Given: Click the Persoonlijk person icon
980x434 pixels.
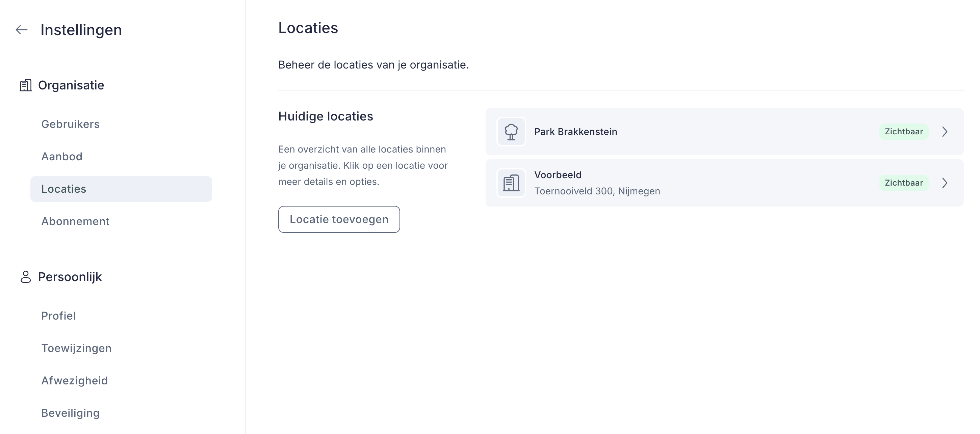Looking at the screenshot, I should click(25, 277).
